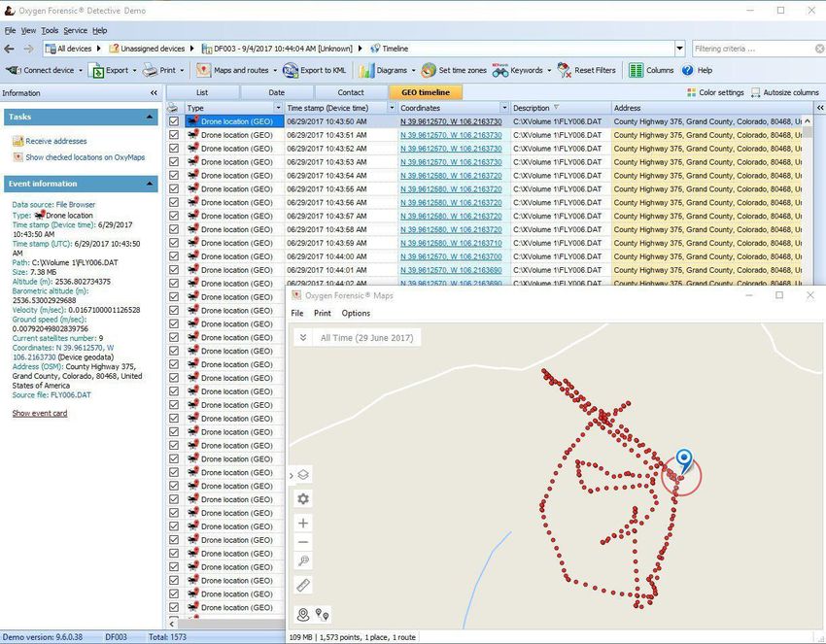
Task: Collapse the Information sidebar
Action: click(154, 93)
